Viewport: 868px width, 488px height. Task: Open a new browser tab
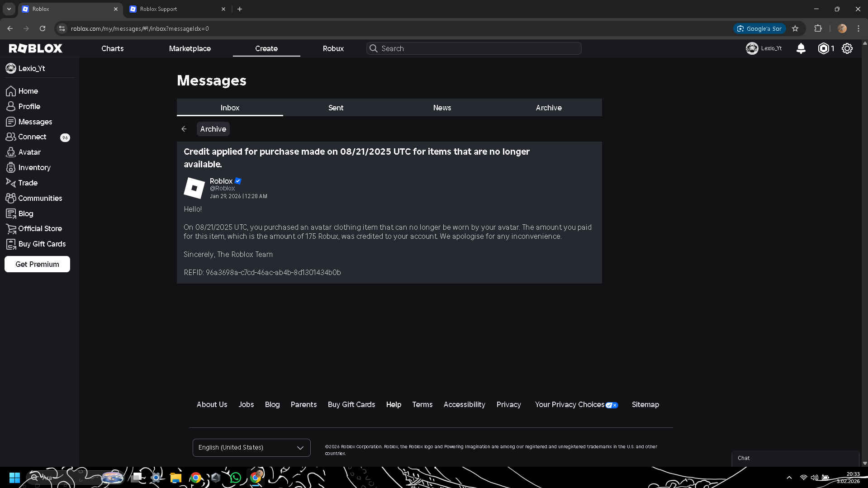(x=240, y=9)
